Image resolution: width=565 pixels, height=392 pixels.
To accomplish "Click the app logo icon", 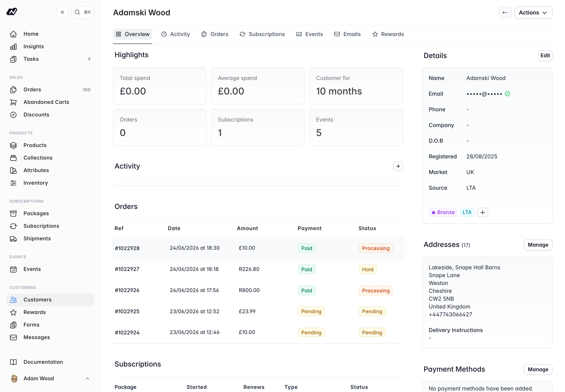I will click(x=12, y=12).
